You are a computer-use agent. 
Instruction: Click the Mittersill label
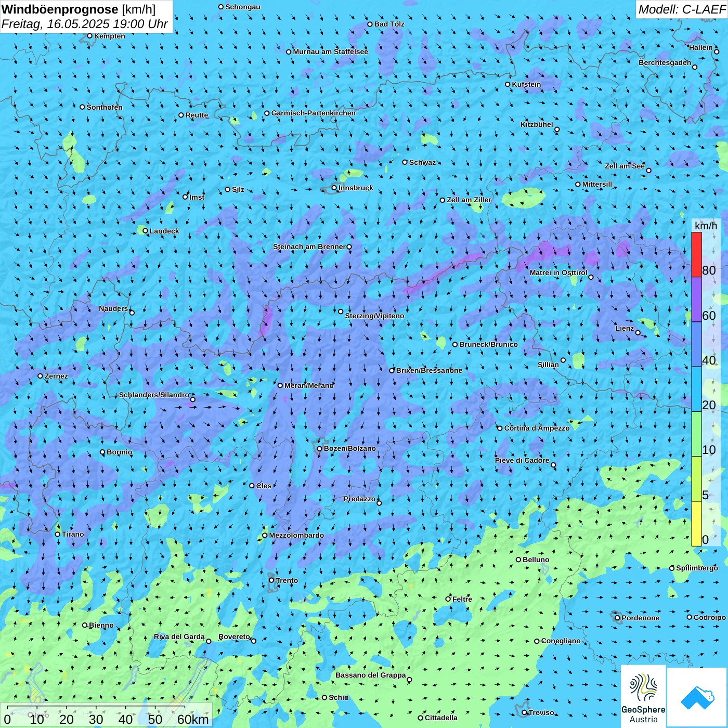tap(597, 184)
